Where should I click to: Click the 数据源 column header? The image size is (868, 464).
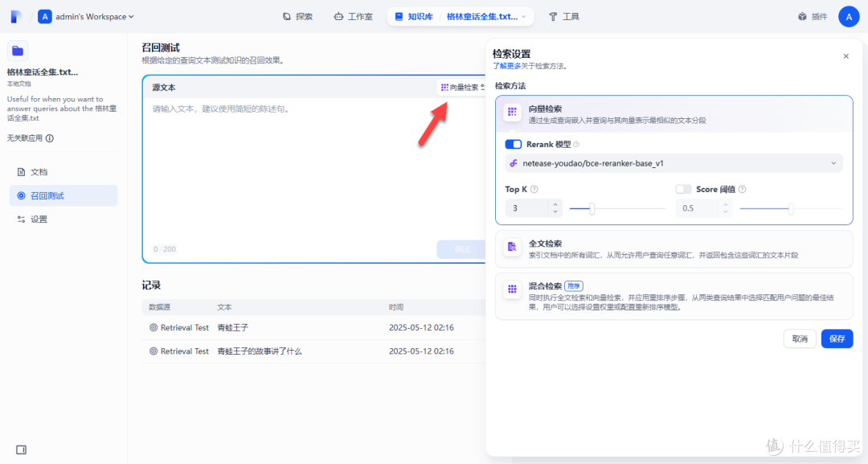[x=159, y=307]
